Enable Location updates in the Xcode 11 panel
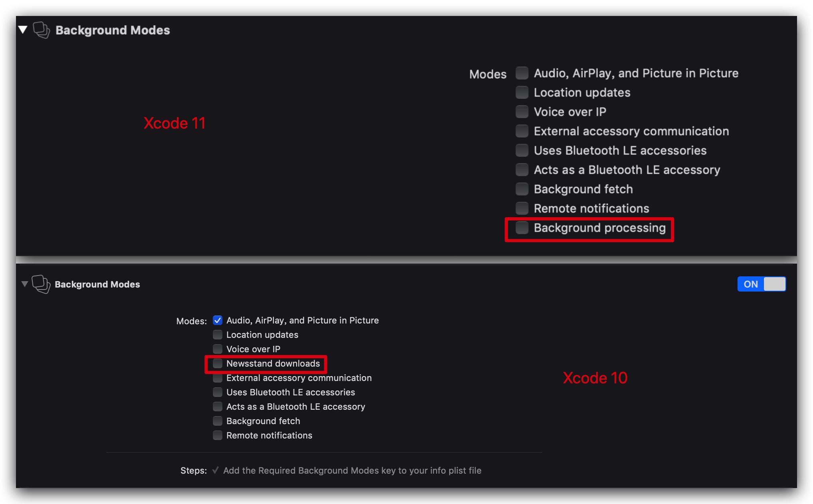 522,92
